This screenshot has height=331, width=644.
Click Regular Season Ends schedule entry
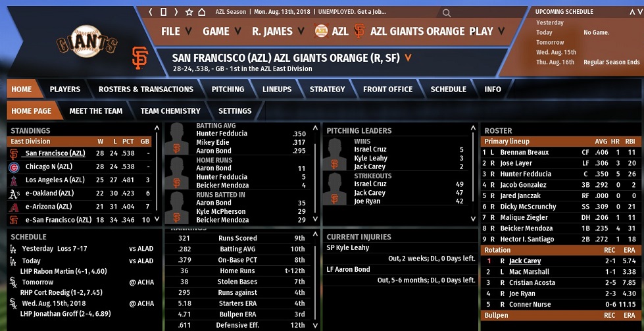(612, 62)
